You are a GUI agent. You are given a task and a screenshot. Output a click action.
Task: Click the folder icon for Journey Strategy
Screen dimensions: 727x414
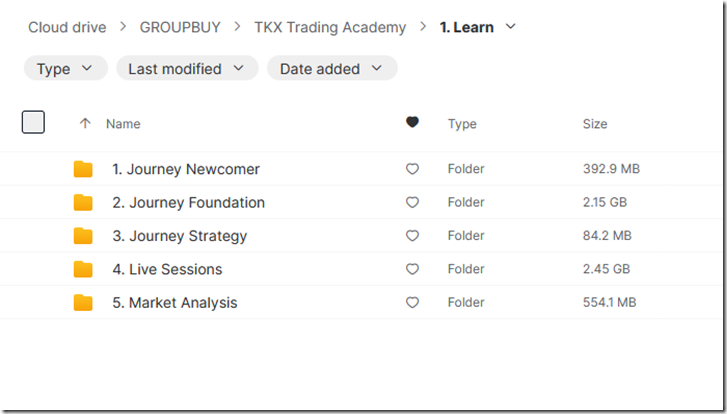83,236
